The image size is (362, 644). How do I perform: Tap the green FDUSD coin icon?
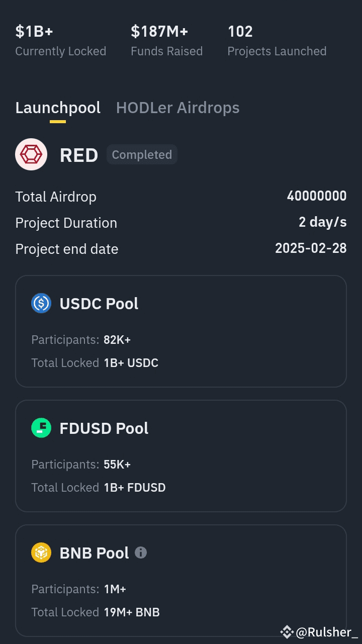pyautogui.click(x=41, y=428)
